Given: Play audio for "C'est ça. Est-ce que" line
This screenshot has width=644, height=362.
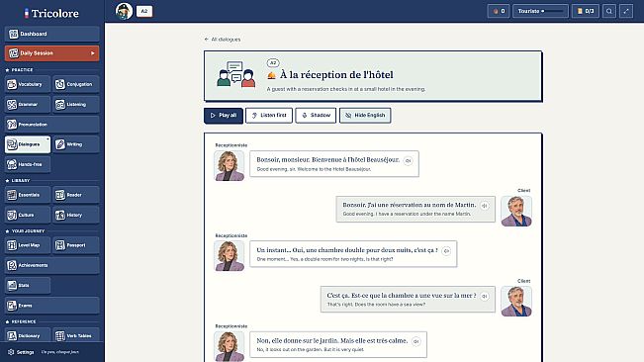Looking at the screenshot, I should pyautogui.click(x=485, y=296).
